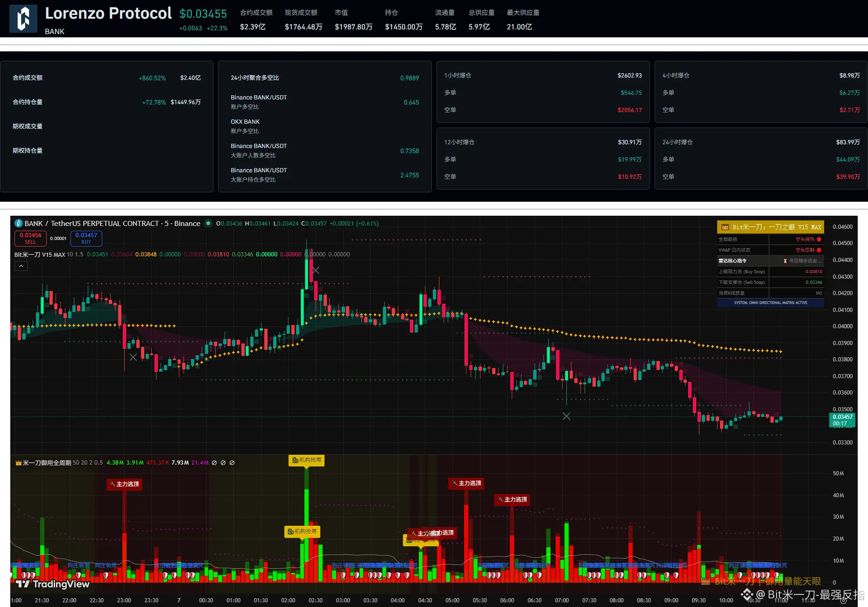The width and height of the screenshot is (868, 607).
Task: Click the $1450.00万 open interest value
Action: (x=404, y=27)
